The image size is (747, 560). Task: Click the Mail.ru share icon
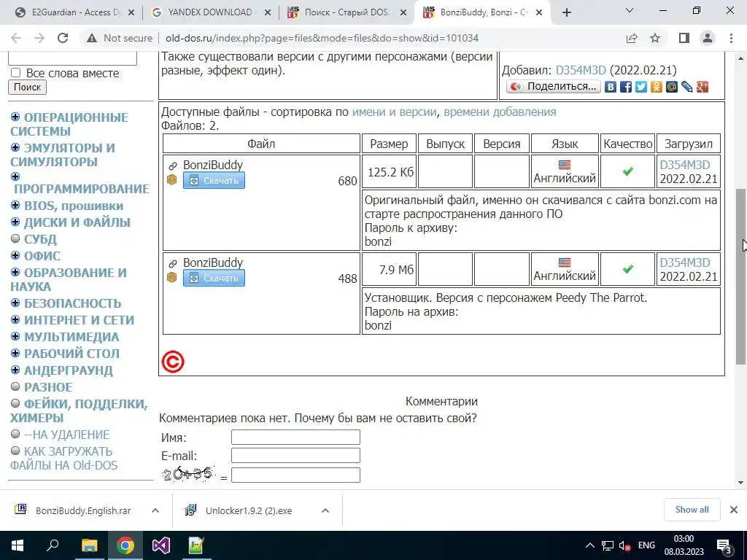pyautogui.click(x=671, y=87)
